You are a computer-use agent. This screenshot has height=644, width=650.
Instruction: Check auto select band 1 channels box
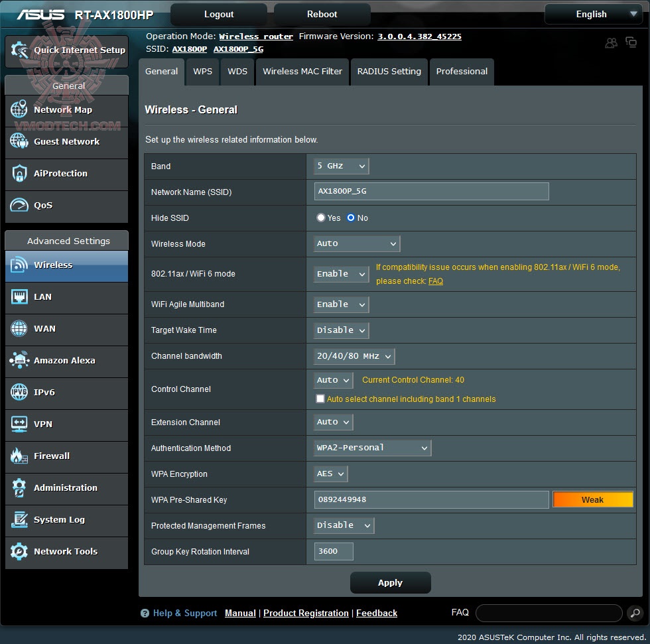coord(320,399)
